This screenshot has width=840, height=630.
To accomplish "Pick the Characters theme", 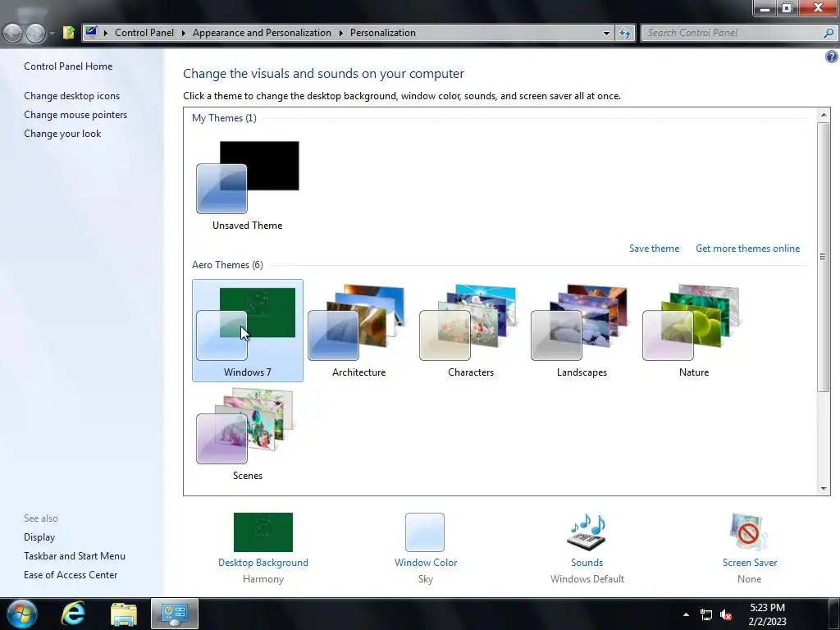I will 470,330.
